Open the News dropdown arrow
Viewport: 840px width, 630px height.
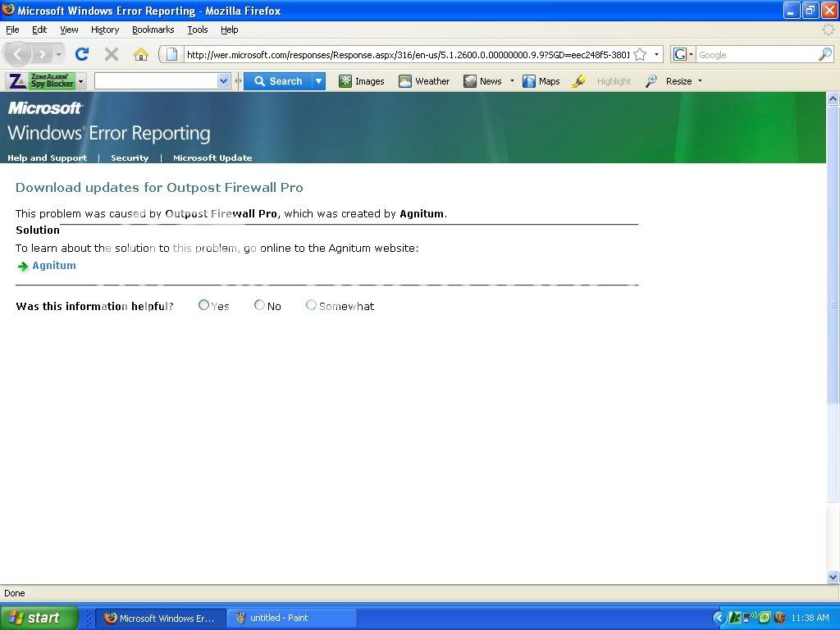512,81
